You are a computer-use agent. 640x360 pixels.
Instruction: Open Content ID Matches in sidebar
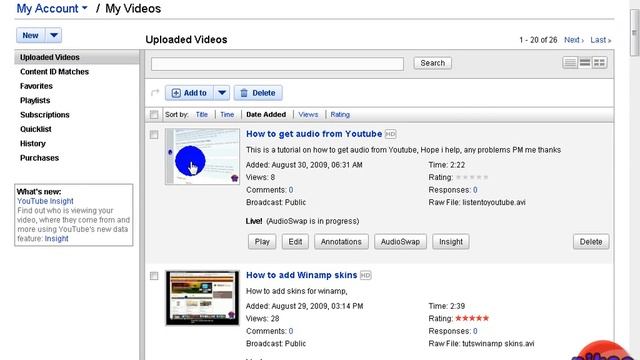pyautogui.click(x=54, y=72)
